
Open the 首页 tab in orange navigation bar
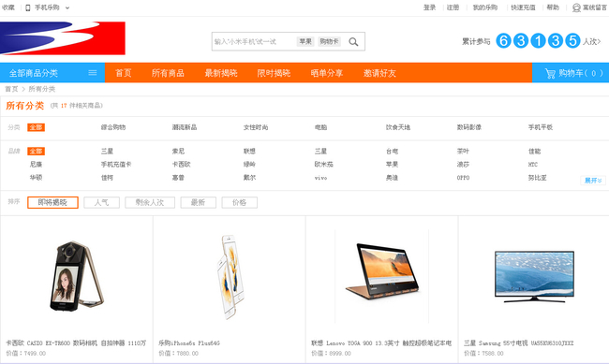(x=124, y=73)
